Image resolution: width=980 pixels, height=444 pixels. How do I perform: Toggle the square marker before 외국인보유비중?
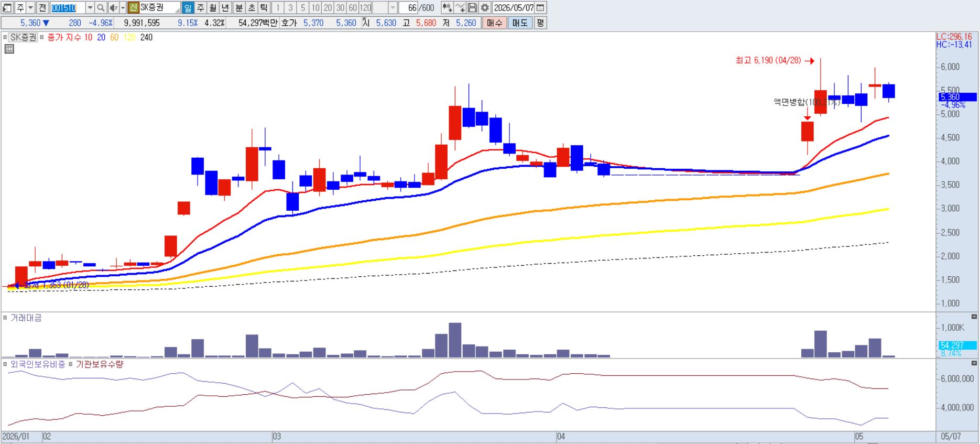5,364
